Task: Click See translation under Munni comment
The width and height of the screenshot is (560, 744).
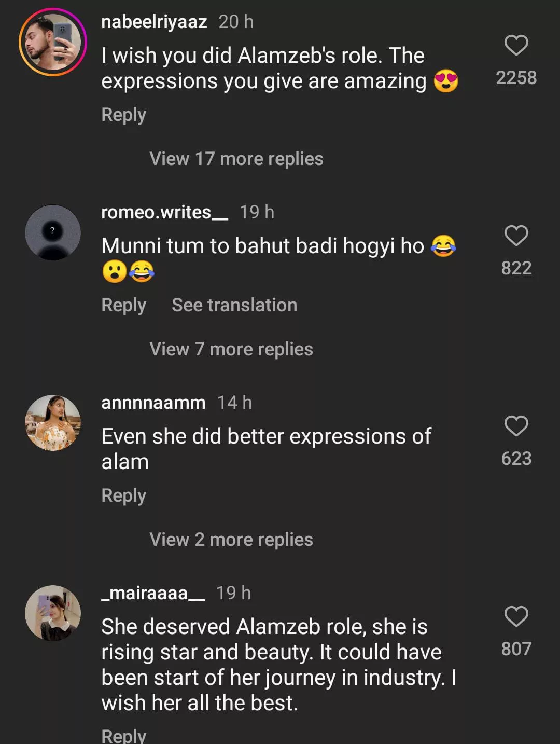Action: 234,305
